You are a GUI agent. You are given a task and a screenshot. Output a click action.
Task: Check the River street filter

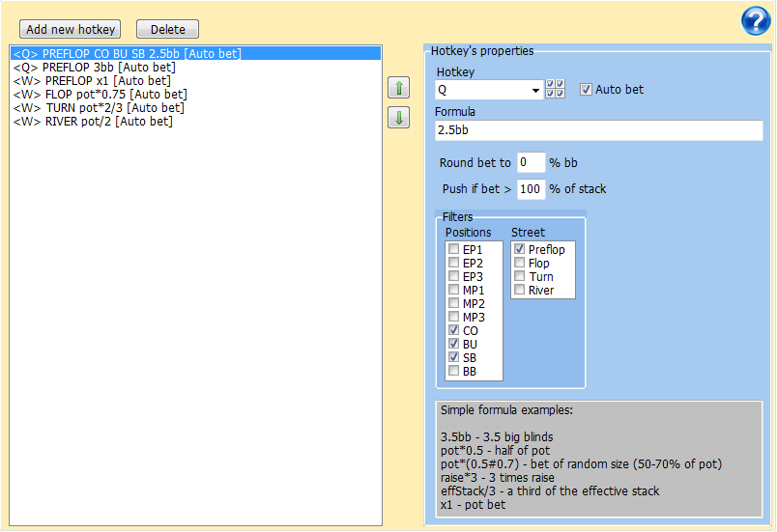point(520,291)
